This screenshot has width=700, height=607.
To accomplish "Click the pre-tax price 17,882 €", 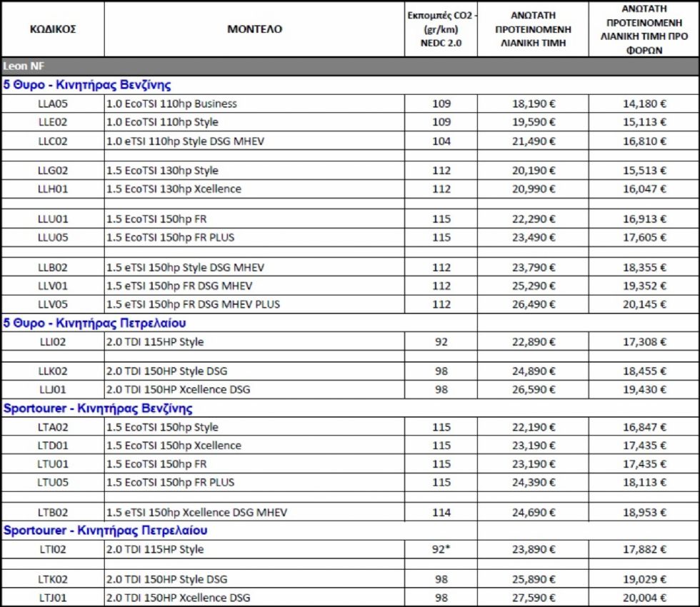I will click(644, 549).
